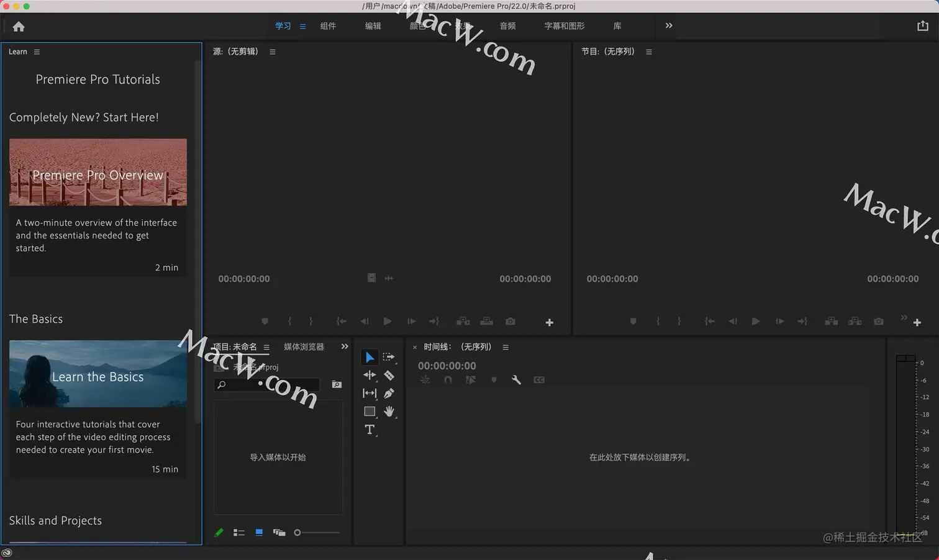Click the Program monitor Play button
Viewport: 939px width, 560px height.
(x=756, y=322)
